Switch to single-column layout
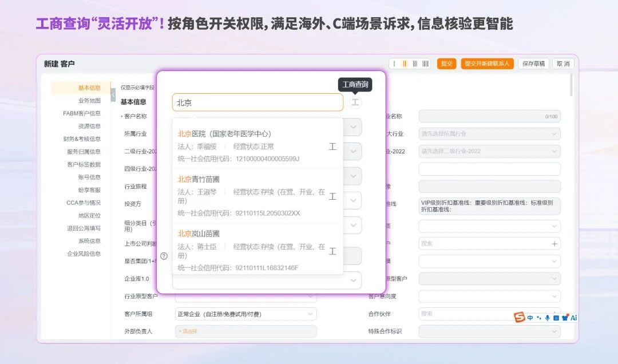Screen dimensions: 618x364 coord(395,64)
